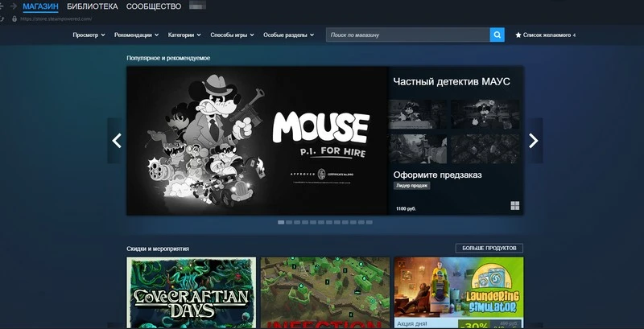
Task: Open the Infection game sale card
Action: point(325,293)
